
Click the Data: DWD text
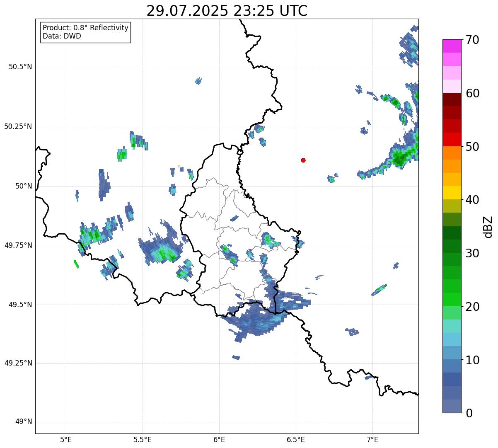62,36
